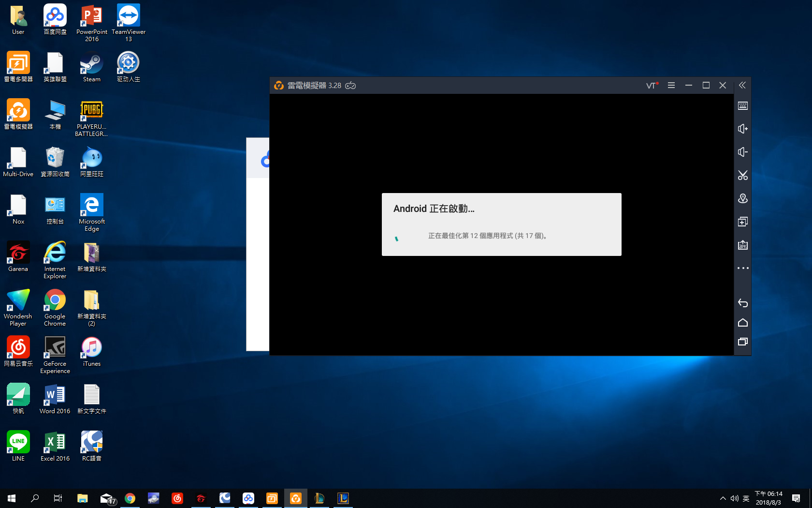Open the PowerPoint 2016 shortcut
This screenshot has width=812, height=508.
(92, 23)
